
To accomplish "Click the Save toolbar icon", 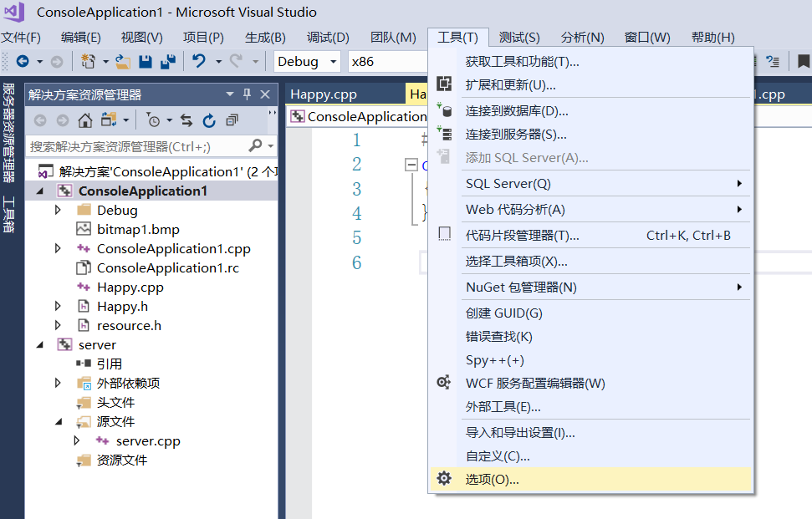I will 146,62.
